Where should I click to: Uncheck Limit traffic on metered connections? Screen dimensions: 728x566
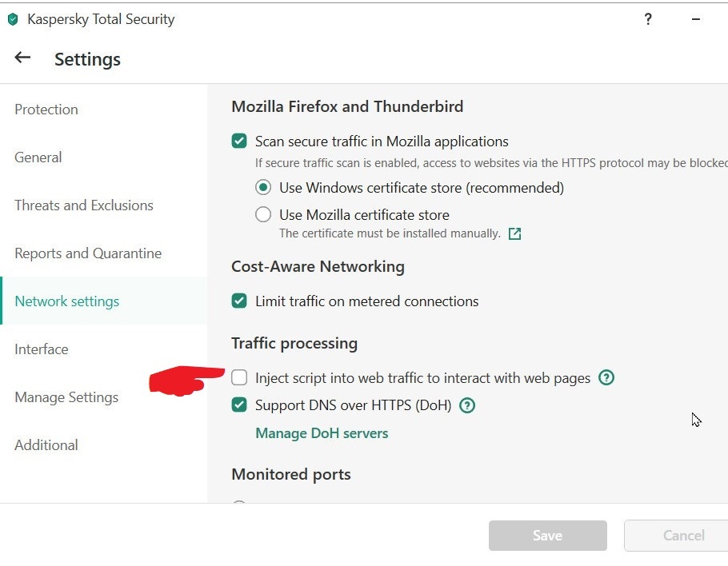click(239, 301)
